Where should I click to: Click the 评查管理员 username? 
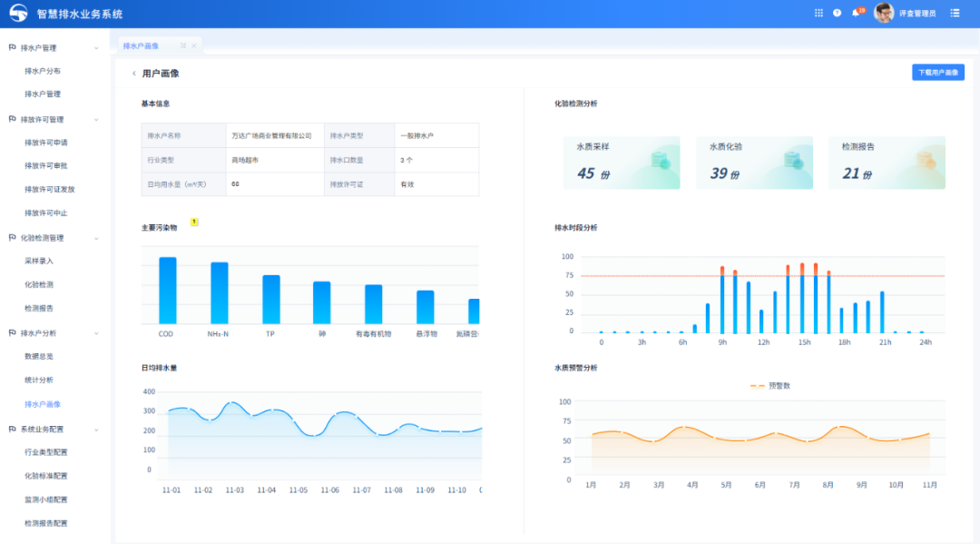916,14
